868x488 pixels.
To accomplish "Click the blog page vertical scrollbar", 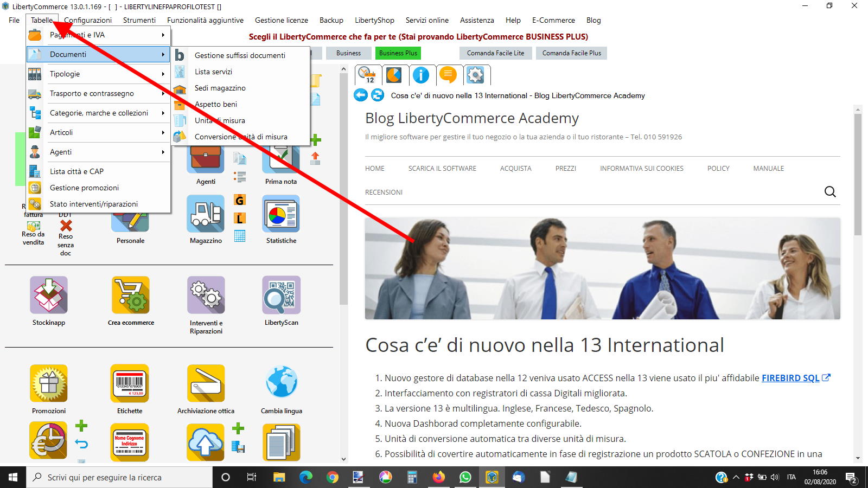I will tap(858, 175).
